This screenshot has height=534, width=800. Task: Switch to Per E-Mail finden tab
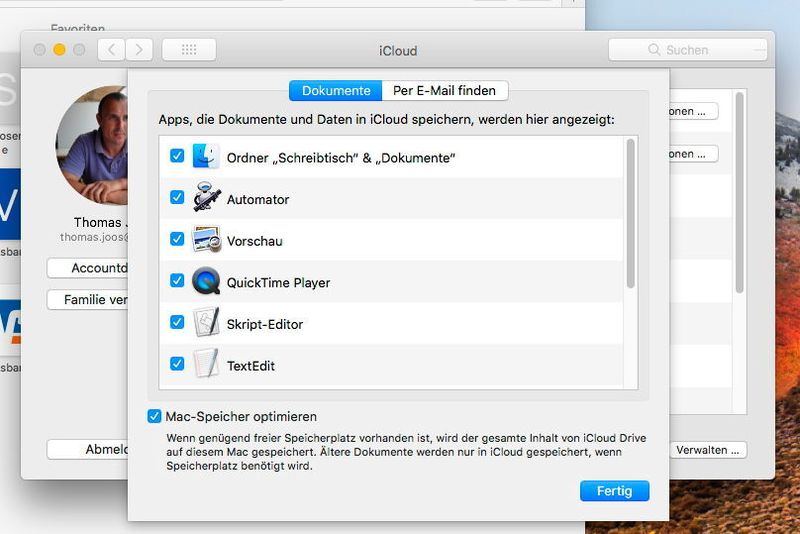point(444,91)
